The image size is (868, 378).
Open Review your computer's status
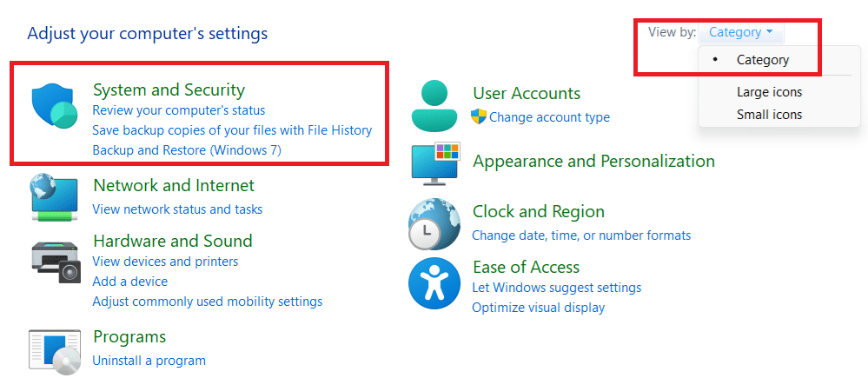coord(178,110)
